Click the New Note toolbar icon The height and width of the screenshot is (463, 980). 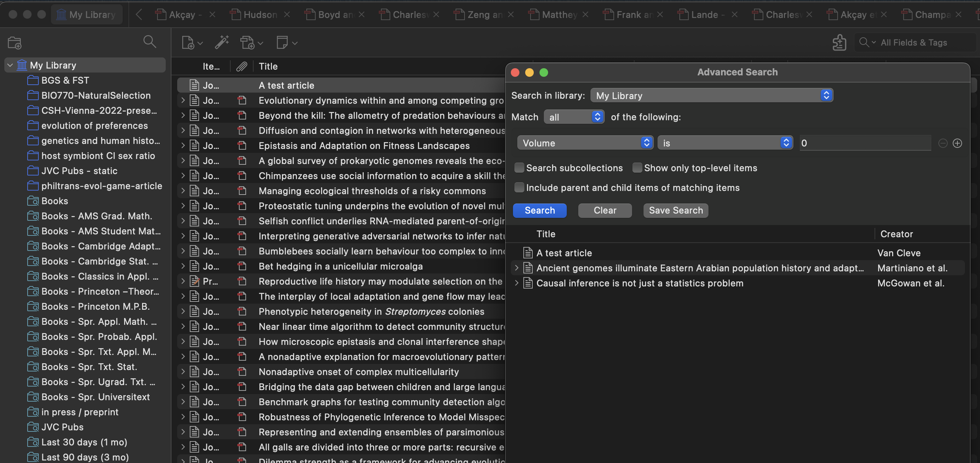[x=283, y=42]
